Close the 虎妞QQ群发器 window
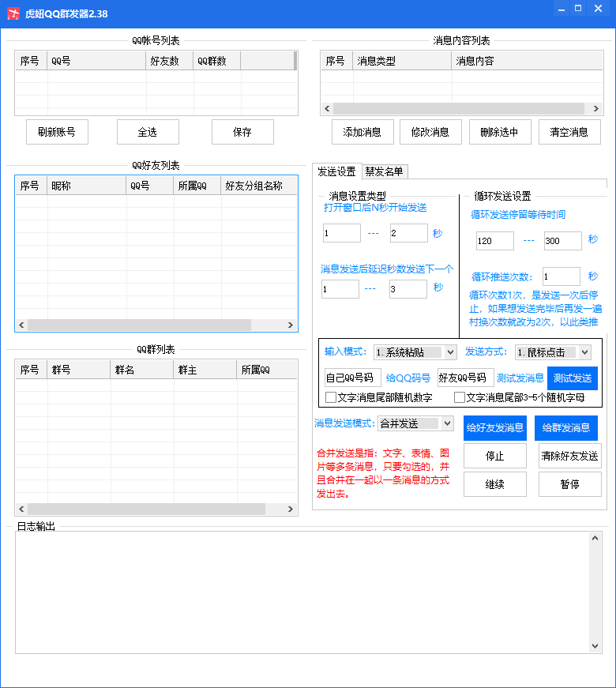 click(x=598, y=9)
